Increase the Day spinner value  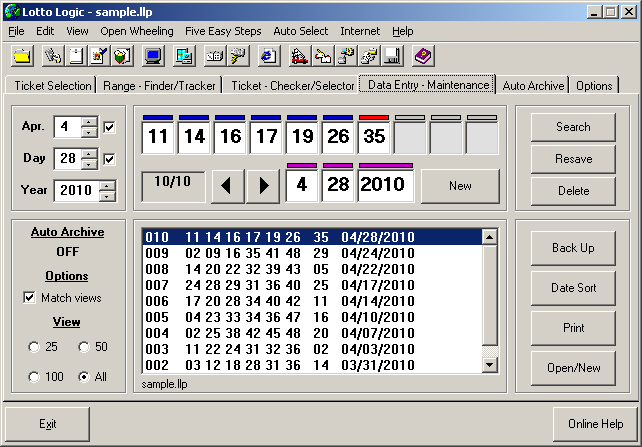click(x=89, y=154)
